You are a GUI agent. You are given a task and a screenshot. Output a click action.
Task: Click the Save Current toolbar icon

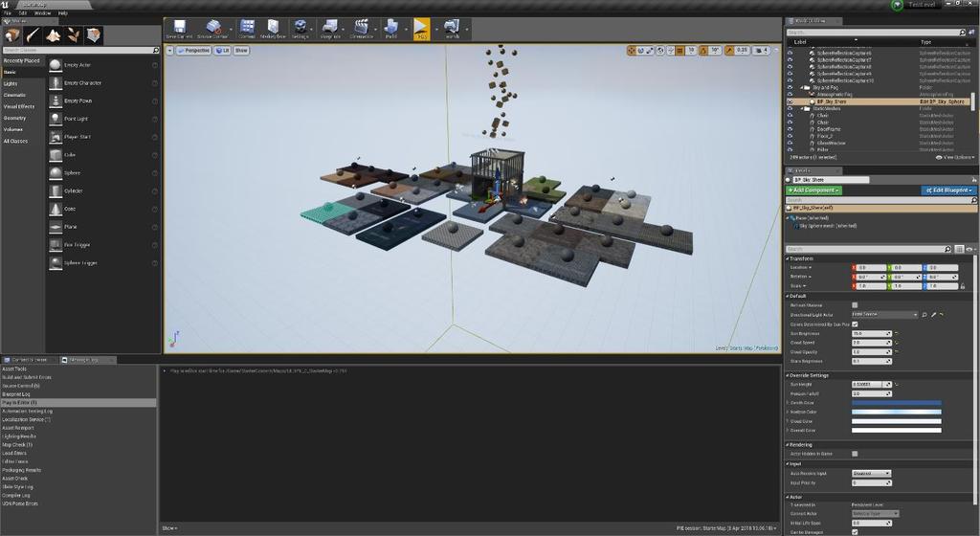pos(179,27)
